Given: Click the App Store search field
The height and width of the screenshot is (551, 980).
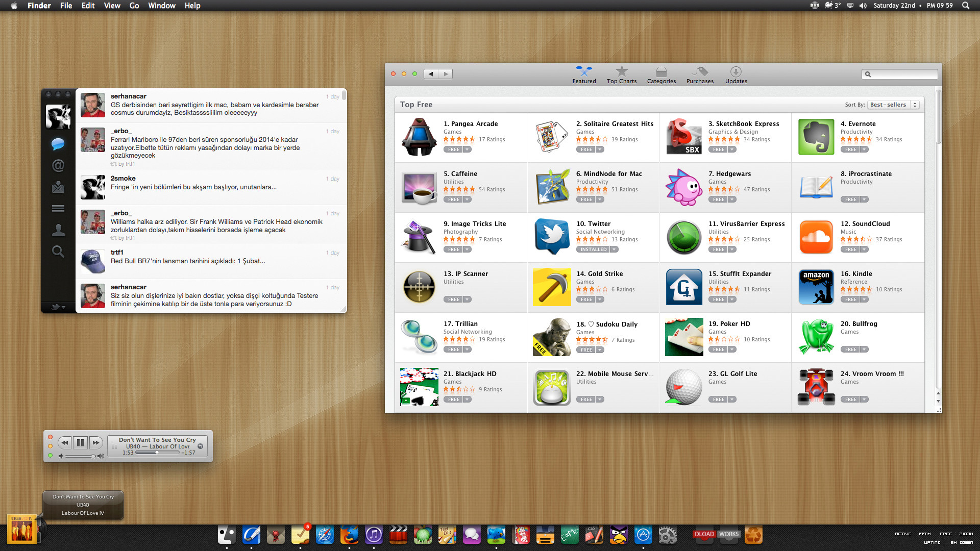Looking at the screenshot, I should click(x=899, y=74).
